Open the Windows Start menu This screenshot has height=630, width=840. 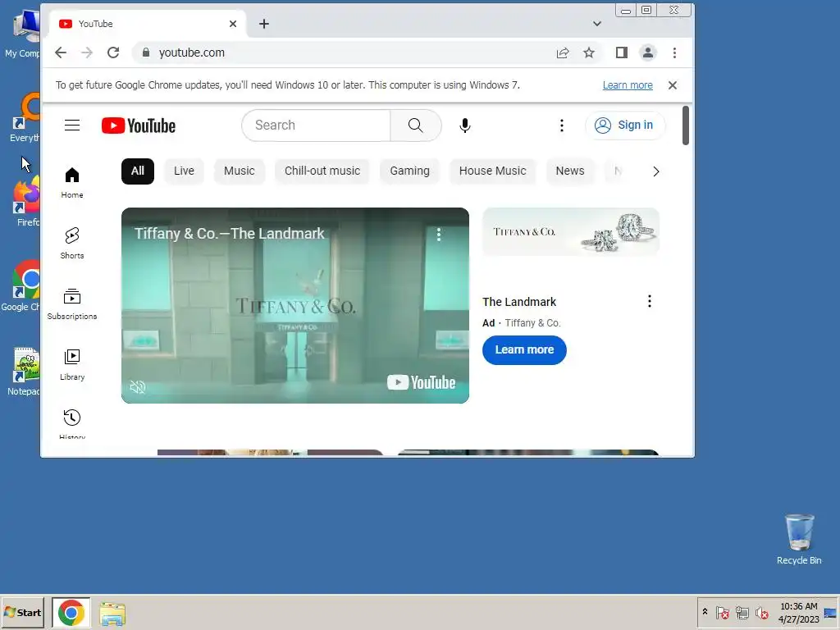pyautogui.click(x=22, y=612)
